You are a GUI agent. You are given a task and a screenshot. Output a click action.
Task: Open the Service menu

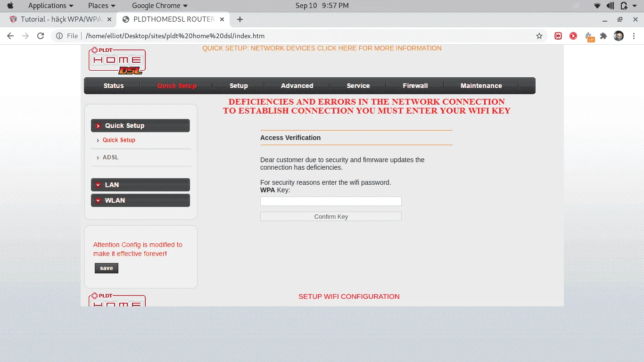click(x=358, y=86)
